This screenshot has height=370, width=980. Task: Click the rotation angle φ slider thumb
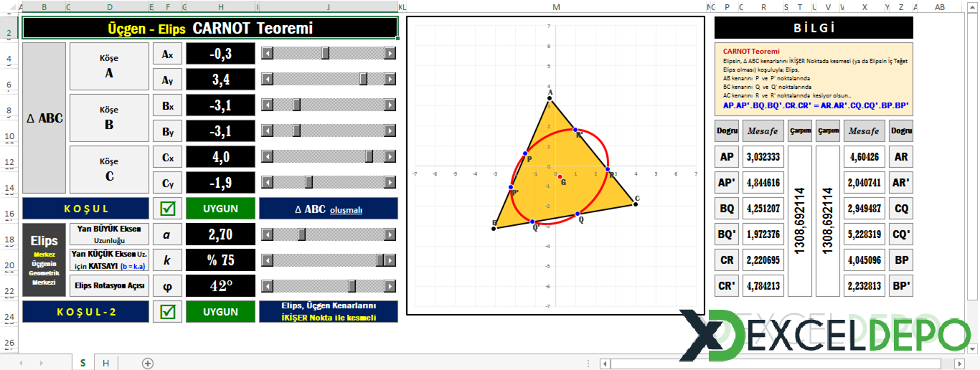coord(352,286)
